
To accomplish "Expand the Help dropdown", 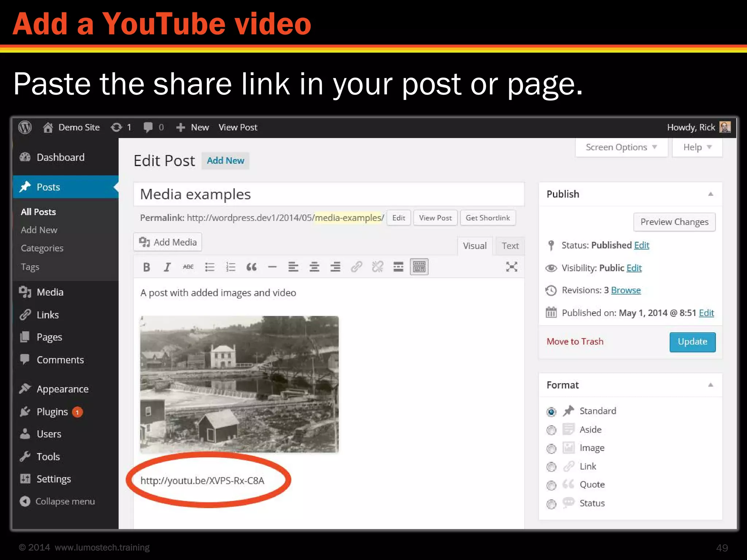I will tap(697, 147).
